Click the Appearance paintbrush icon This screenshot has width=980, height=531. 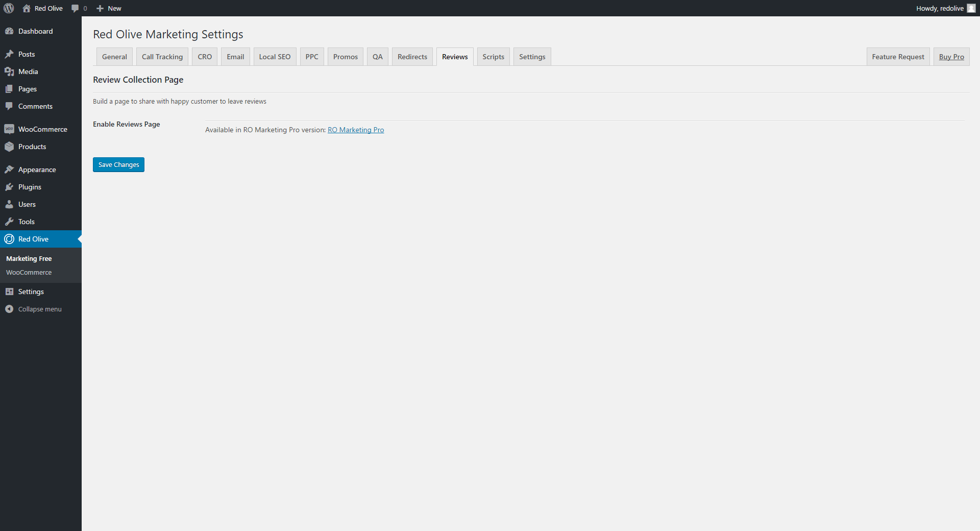(9, 170)
